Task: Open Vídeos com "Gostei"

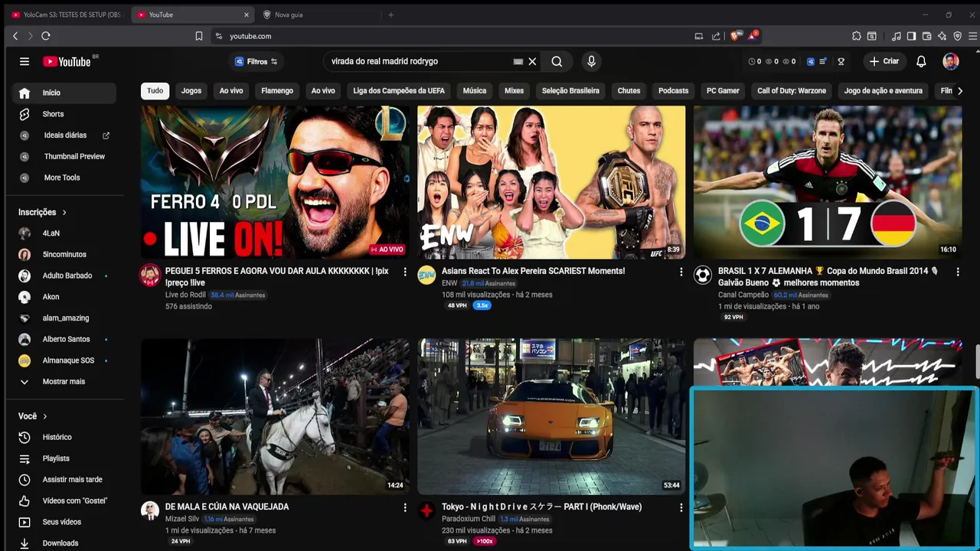Action: click(x=64, y=500)
